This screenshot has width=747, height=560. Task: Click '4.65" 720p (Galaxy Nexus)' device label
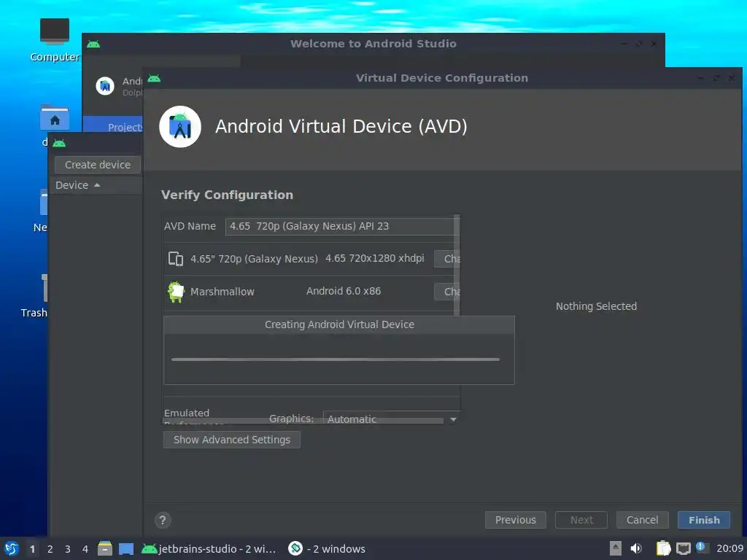(254, 259)
